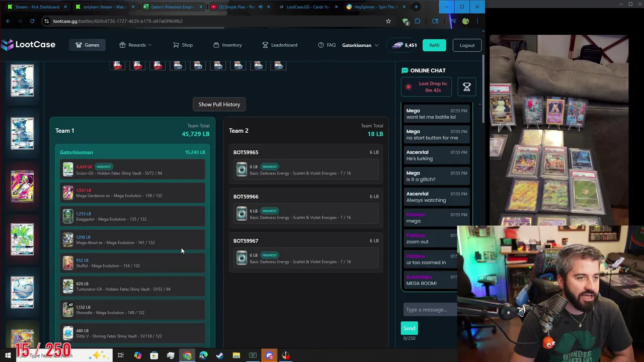Click Team 1 total 45,729 LB
The width and height of the screenshot is (644, 362).
(195, 134)
